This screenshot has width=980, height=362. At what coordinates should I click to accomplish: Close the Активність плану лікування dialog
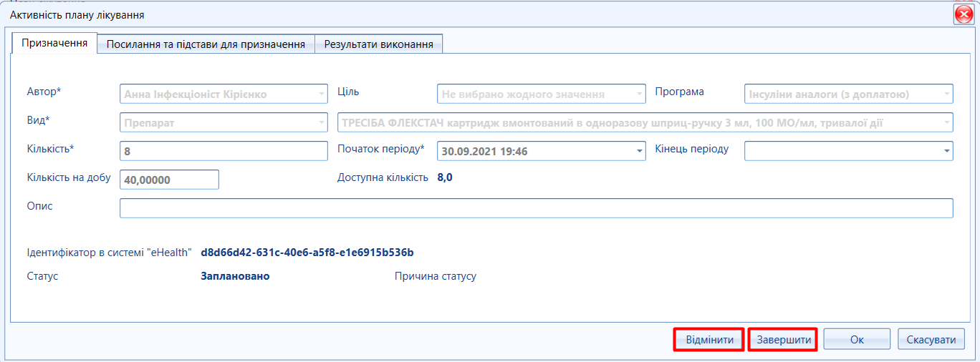coord(963,14)
